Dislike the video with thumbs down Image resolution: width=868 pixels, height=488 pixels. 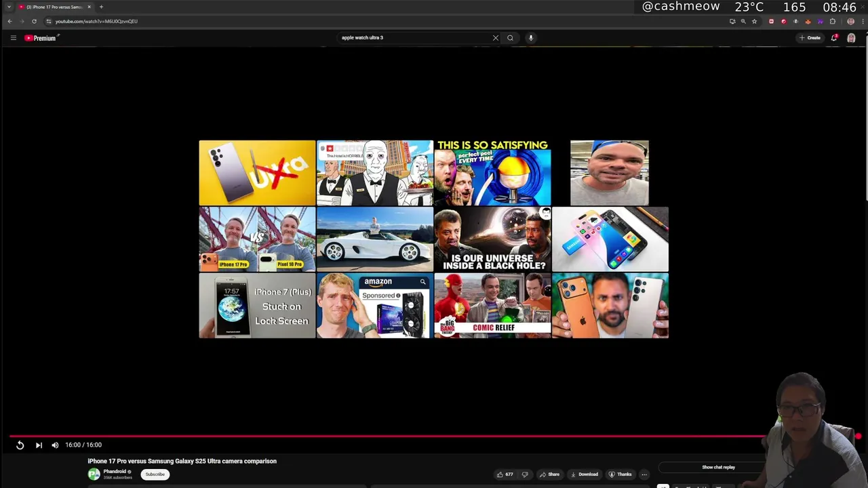point(524,474)
